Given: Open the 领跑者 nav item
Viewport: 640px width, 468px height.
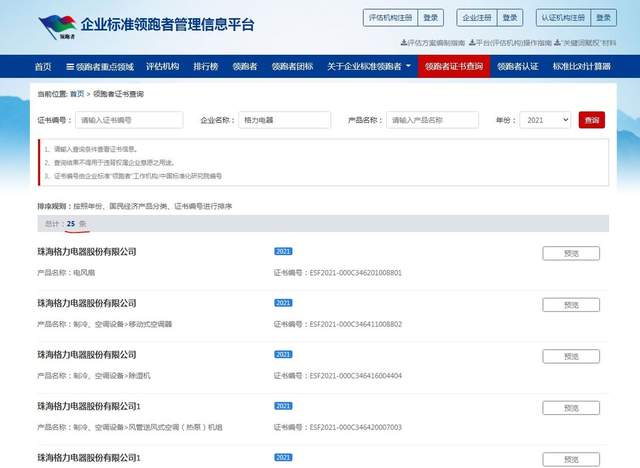Looking at the screenshot, I should 244,67.
